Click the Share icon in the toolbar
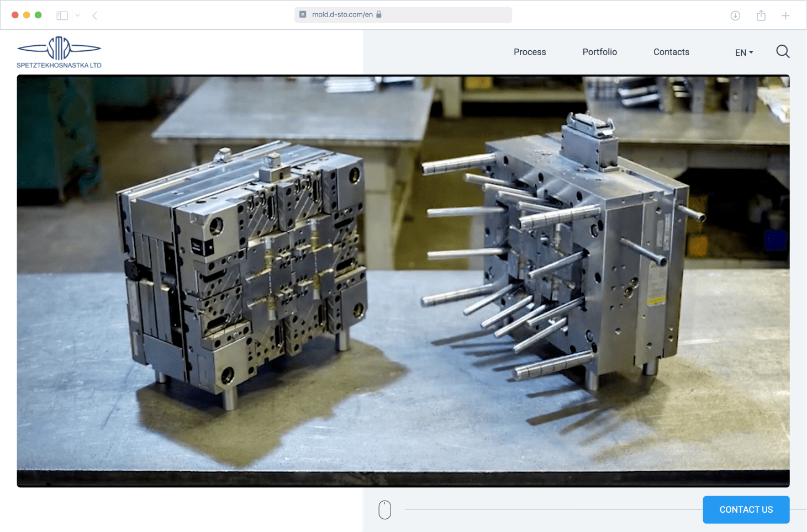This screenshot has width=807, height=532. 761,15
